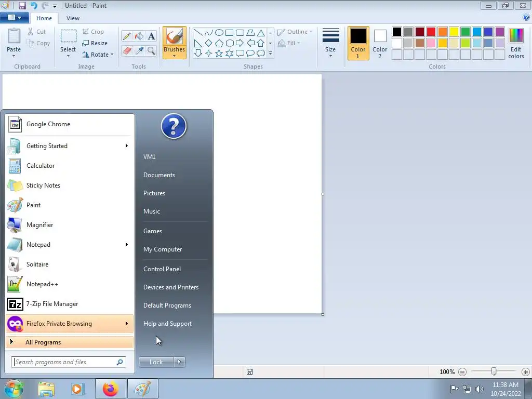Open shutdown options arrow next to Lock
Image resolution: width=532 pixels, height=399 pixels.
tap(179, 362)
